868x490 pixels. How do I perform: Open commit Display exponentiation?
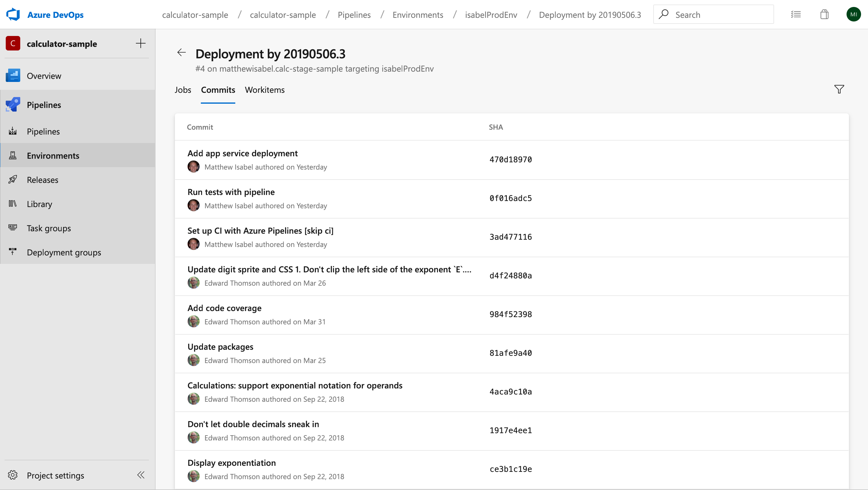[231, 463]
